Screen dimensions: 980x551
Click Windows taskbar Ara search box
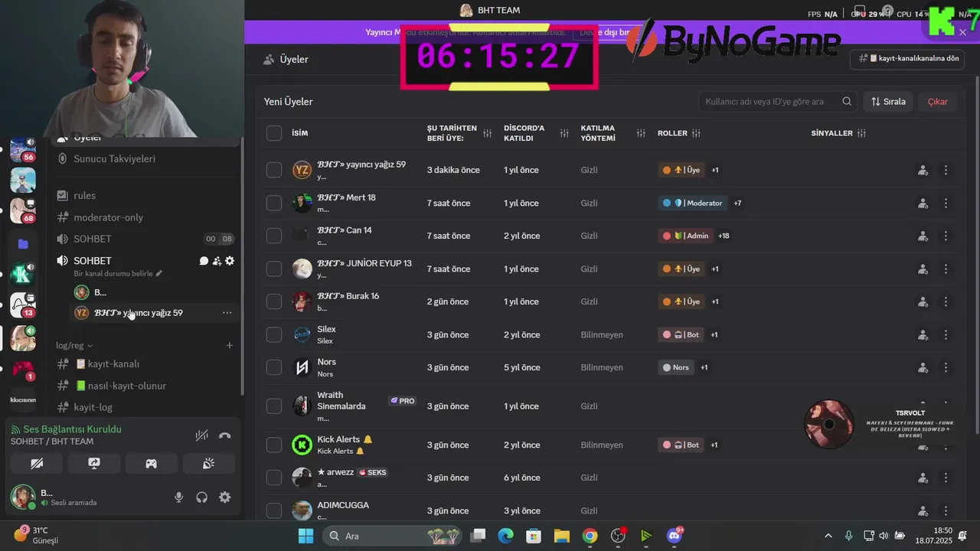pos(393,536)
